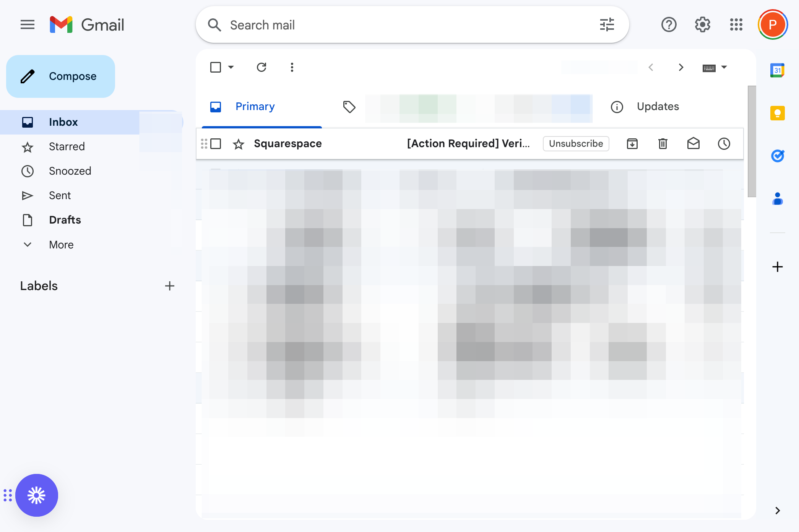
Task: Go to the older page arrow
Action: click(681, 67)
